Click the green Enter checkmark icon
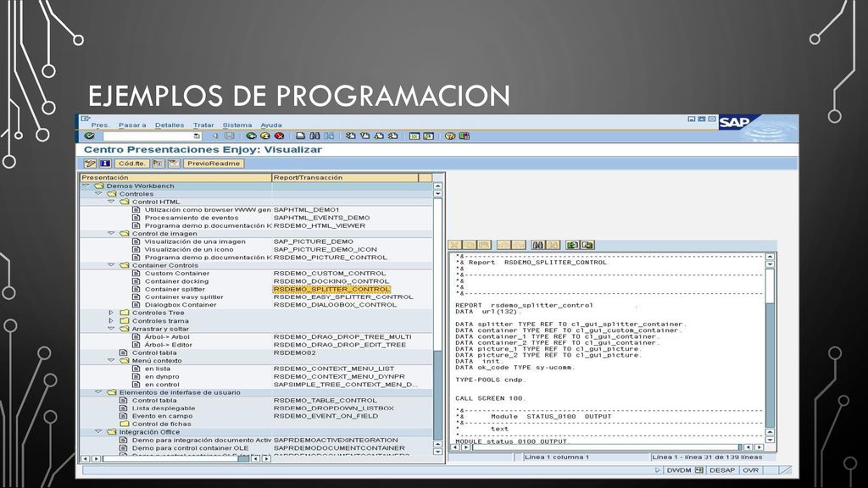The image size is (868, 488). click(x=89, y=136)
